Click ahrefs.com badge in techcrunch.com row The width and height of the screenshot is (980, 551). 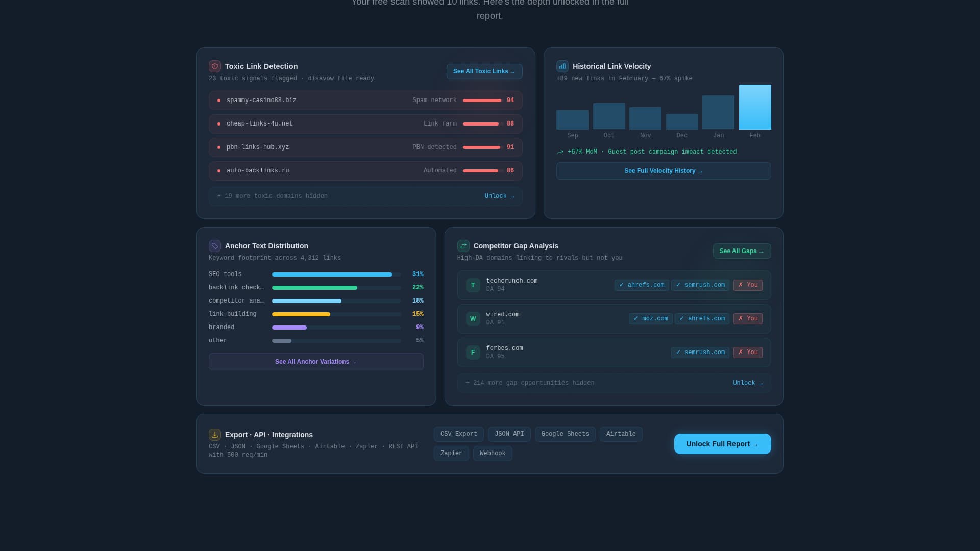642,285
